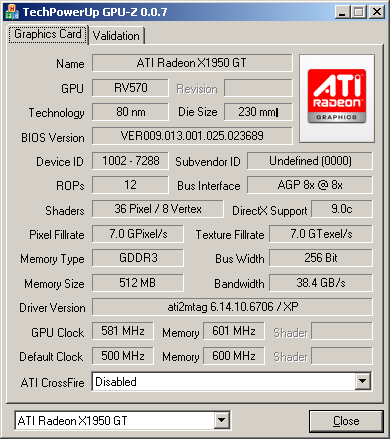Image resolution: width=390 pixels, height=439 pixels.
Task: Click the empty Shader field in GPU Clock row
Action: point(342,331)
